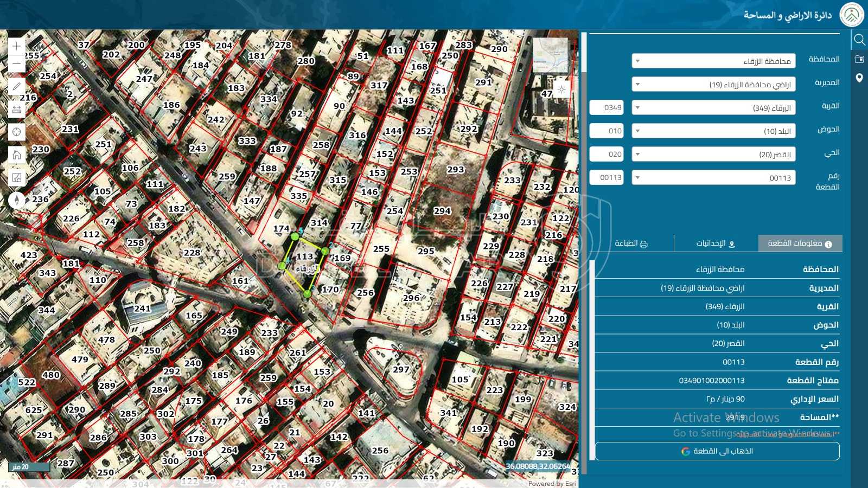Switch basemap using the overview thumbnail
This screenshot has width=868, height=488.
point(550,55)
